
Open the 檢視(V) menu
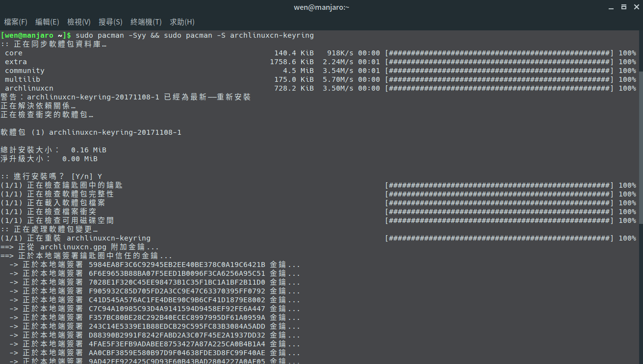[x=79, y=22]
